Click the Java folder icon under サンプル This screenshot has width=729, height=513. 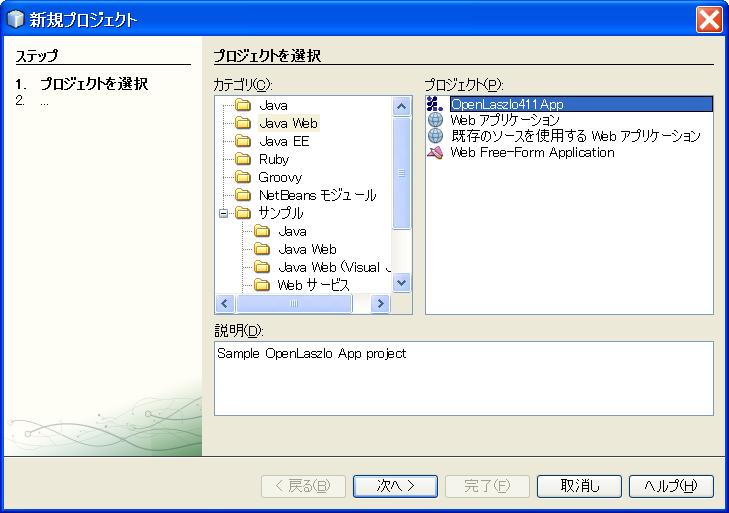[x=262, y=231]
